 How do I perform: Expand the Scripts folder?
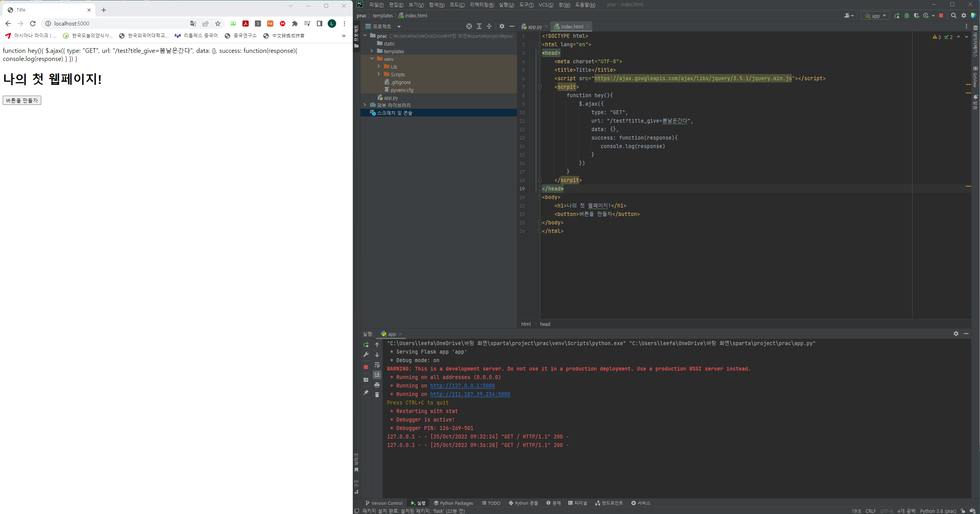point(379,74)
